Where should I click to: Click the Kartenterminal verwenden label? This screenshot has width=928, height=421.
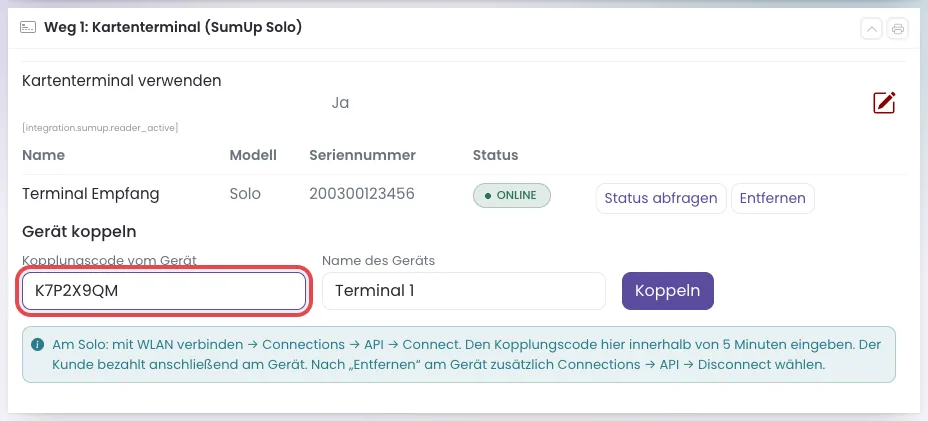(121, 81)
